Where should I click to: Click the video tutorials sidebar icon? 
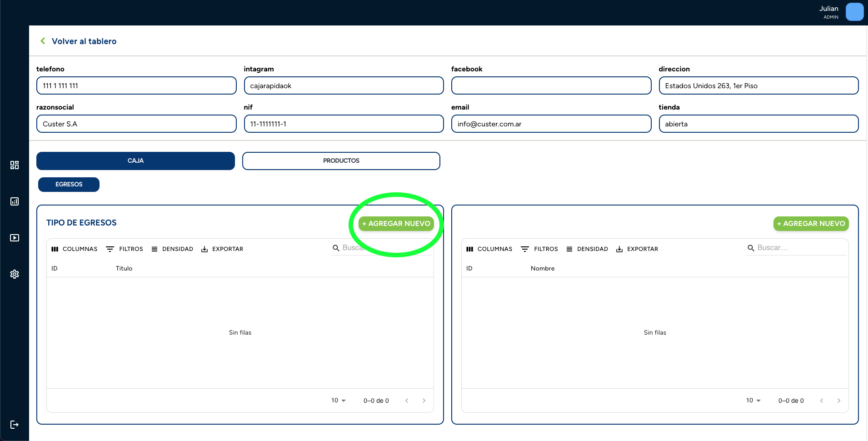pyautogui.click(x=15, y=238)
